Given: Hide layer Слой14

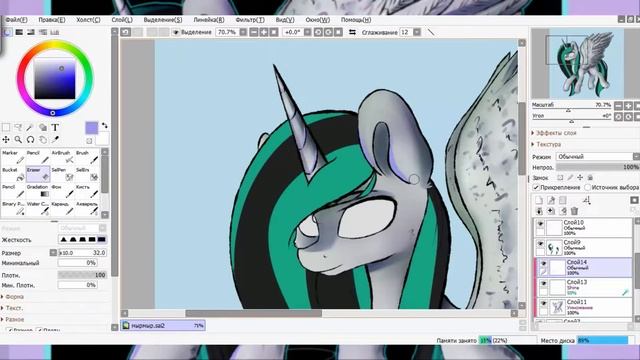Looking at the screenshot, I should [544, 264].
